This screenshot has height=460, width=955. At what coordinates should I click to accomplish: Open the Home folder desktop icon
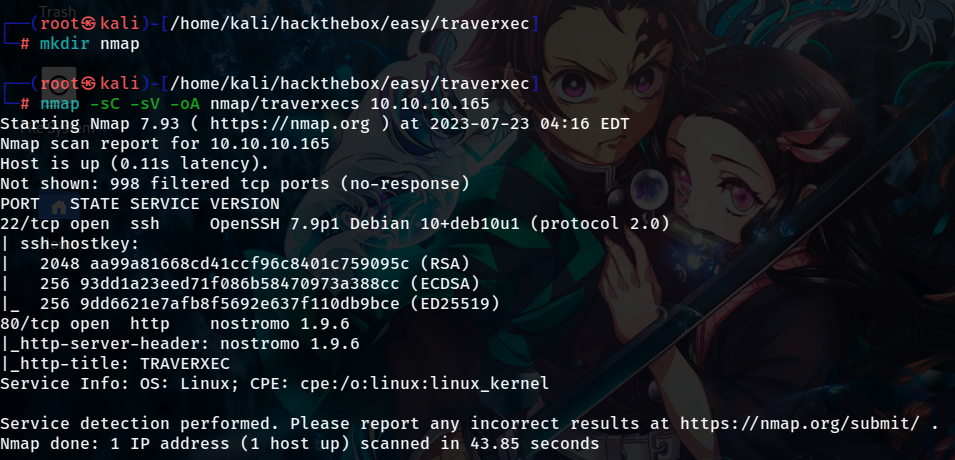click(x=58, y=207)
